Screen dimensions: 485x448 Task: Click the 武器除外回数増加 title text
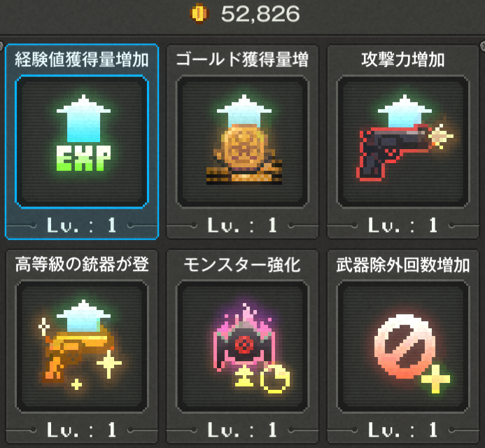(403, 265)
